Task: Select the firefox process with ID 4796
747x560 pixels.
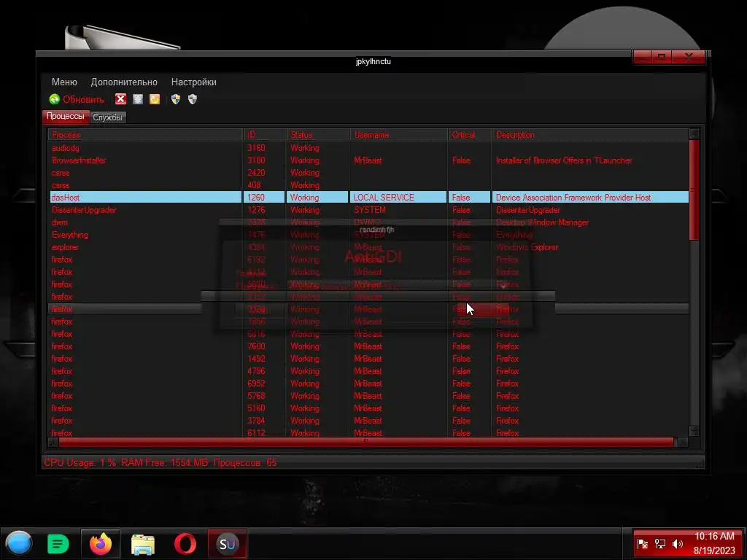Action: point(369,371)
